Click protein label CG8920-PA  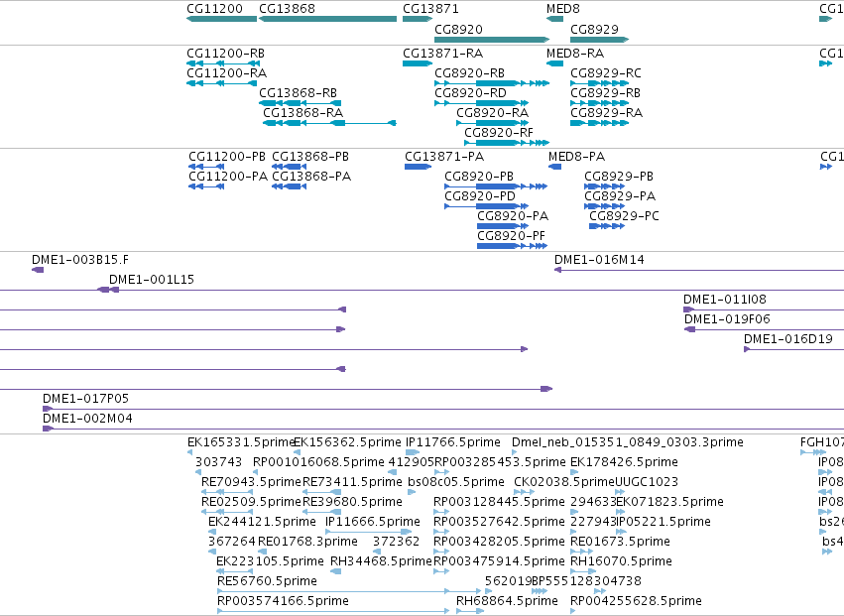513,216
